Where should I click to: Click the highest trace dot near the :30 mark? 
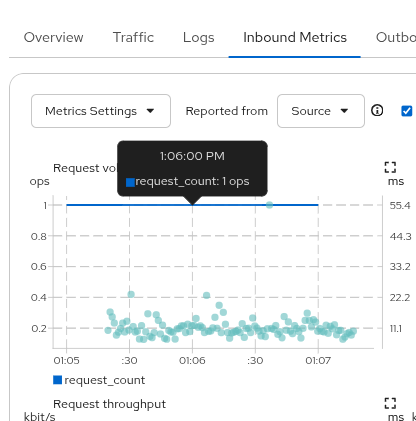[131, 294]
